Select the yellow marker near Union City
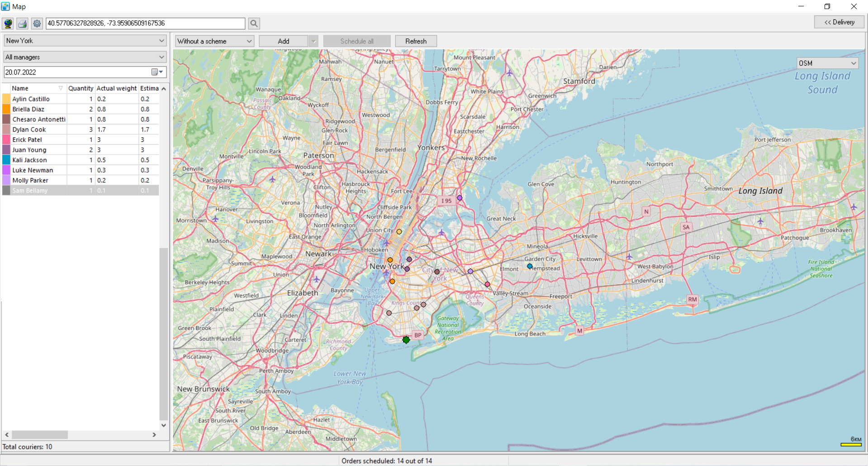 pos(399,231)
